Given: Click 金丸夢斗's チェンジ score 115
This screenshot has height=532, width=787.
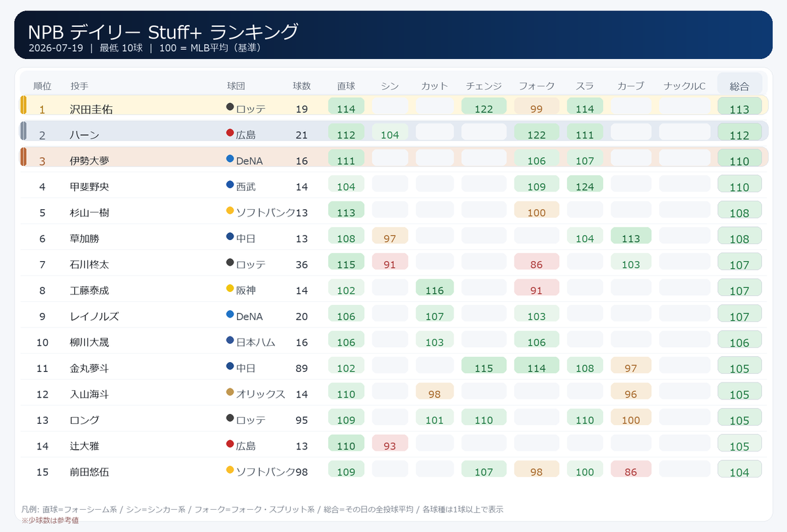Looking at the screenshot, I should click(484, 365).
